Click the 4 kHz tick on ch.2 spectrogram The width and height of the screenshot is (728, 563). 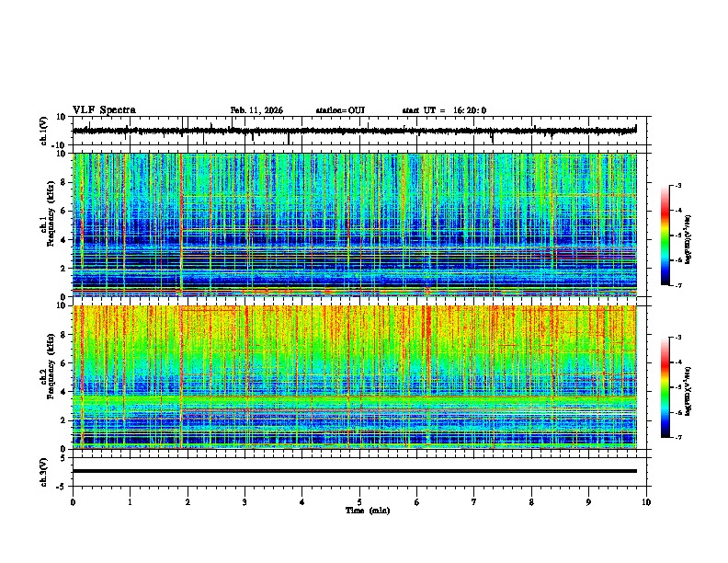pyautogui.click(x=64, y=392)
